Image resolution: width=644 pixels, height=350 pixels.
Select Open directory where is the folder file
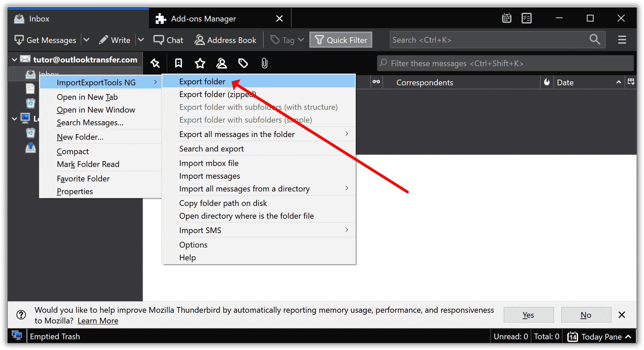pyautogui.click(x=259, y=216)
